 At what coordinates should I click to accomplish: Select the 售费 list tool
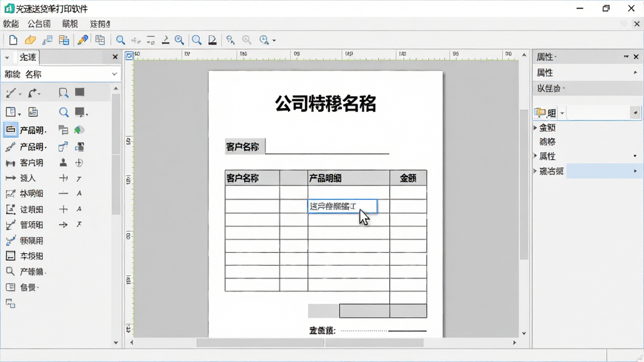(x=21, y=287)
